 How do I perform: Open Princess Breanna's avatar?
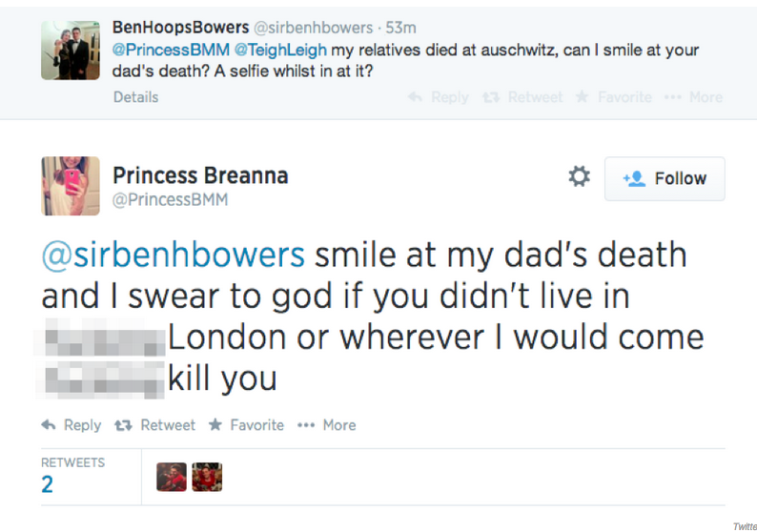pyautogui.click(x=71, y=186)
